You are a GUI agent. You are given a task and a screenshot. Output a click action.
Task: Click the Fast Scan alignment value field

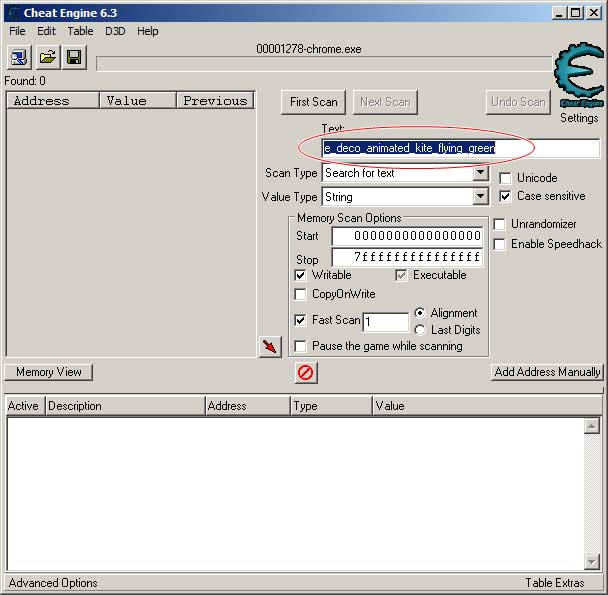pos(385,322)
